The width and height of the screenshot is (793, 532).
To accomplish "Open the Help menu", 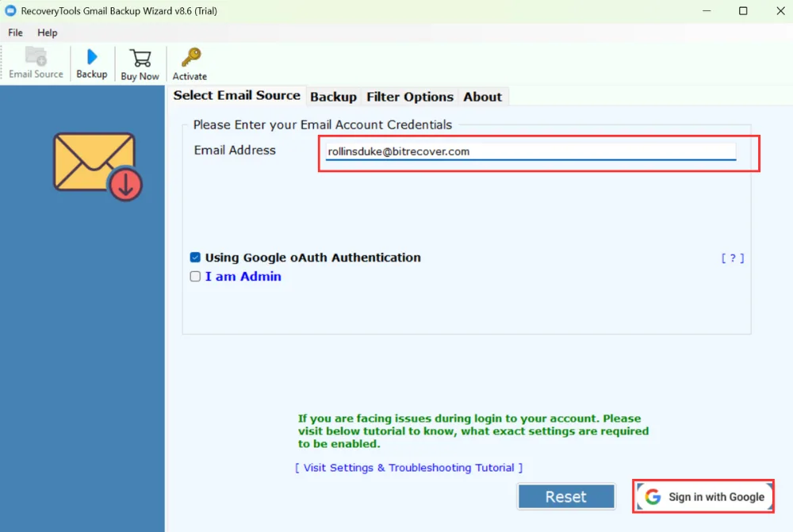I will (x=47, y=33).
